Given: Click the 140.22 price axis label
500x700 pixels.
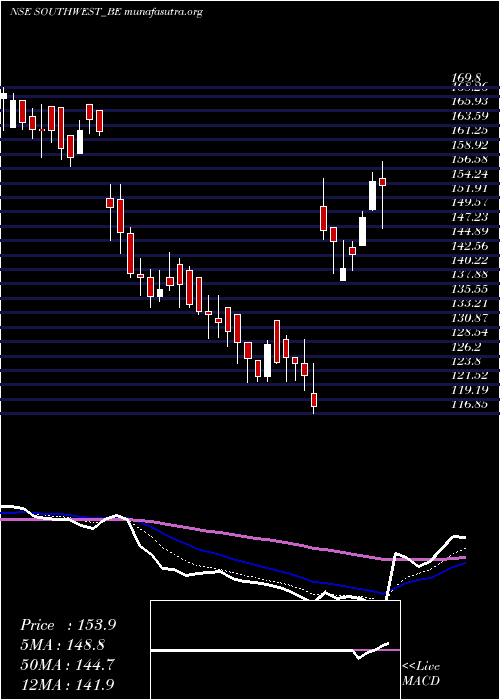Looking at the screenshot, I should click(470, 260).
